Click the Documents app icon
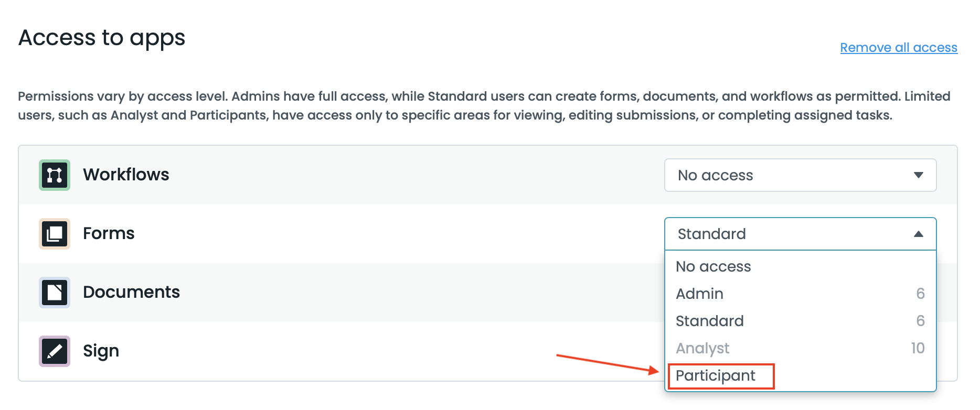Screen dimensions: 980x410 pyautogui.click(x=55, y=293)
